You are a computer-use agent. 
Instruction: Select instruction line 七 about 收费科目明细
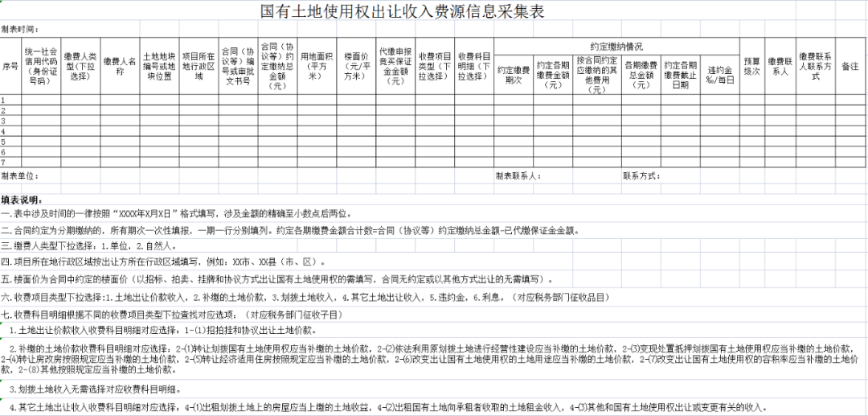coord(172,315)
